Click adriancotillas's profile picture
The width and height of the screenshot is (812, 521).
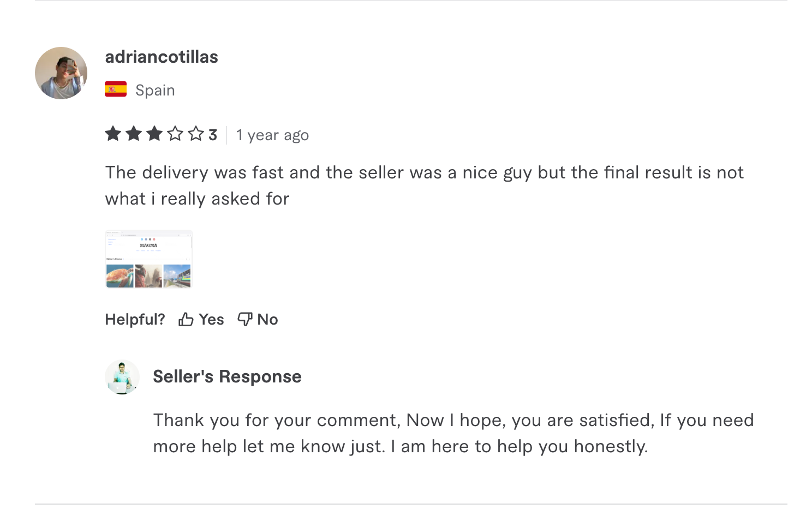(61, 73)
